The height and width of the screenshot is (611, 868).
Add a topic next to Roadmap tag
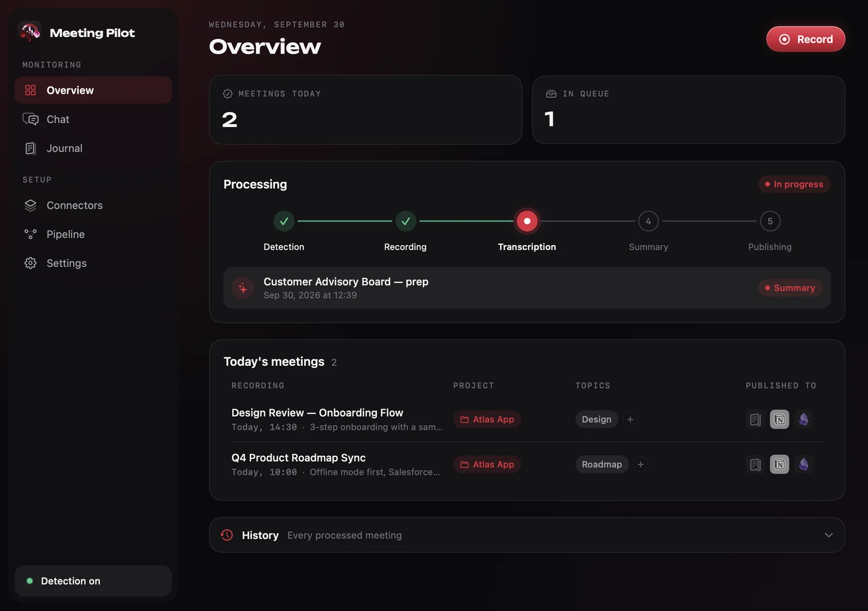641,464
